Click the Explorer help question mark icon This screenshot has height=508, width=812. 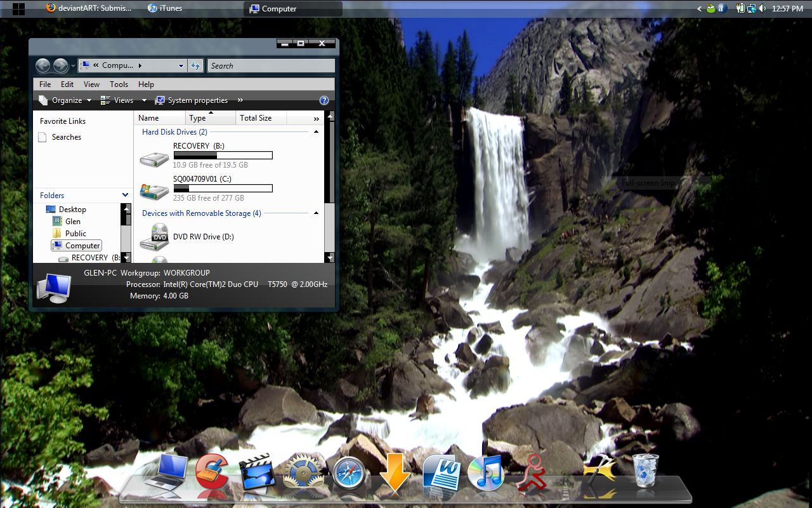324,100
